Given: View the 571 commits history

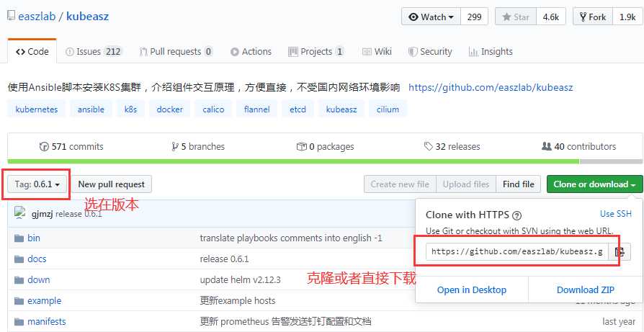Looking at the screenshot, I should tap(71, 146).
